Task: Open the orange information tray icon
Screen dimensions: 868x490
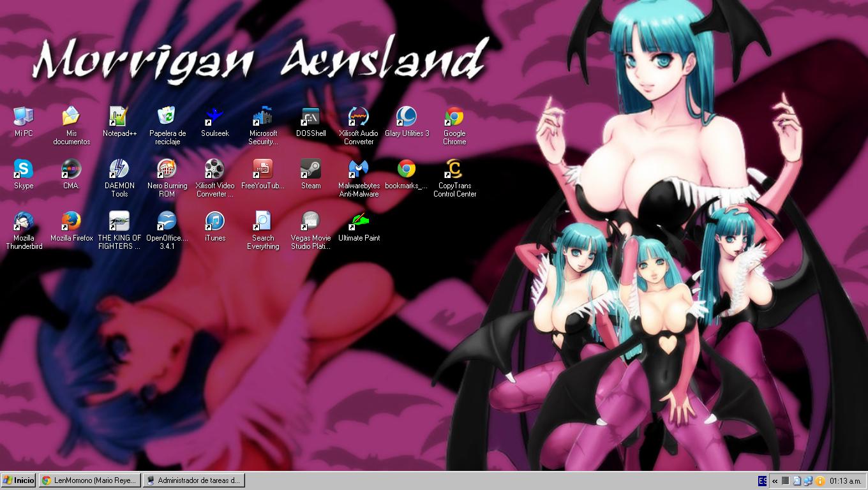Action: pos(819,481)
